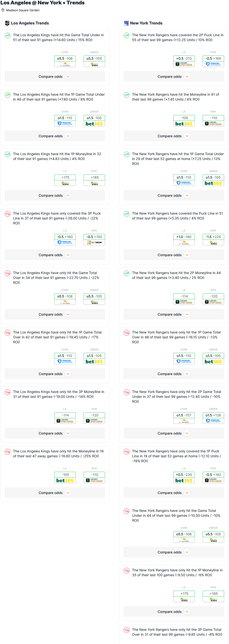229x644 pixels.
Task: Click the location pin beside Madison Square Garden
Action: [3, 10]
